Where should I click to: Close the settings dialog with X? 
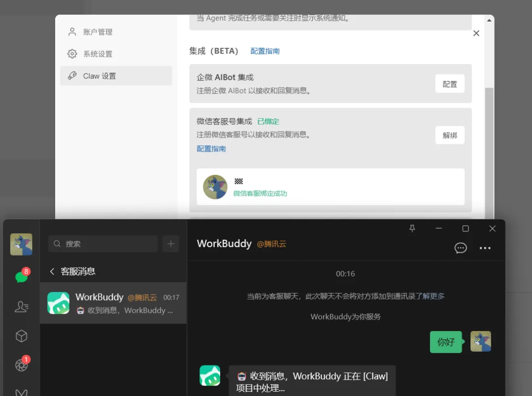click(x=476, y=33)
